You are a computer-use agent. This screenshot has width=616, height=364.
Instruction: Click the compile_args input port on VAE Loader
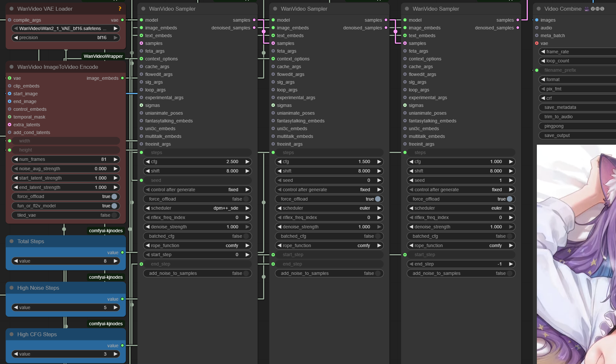coord(10,20)
